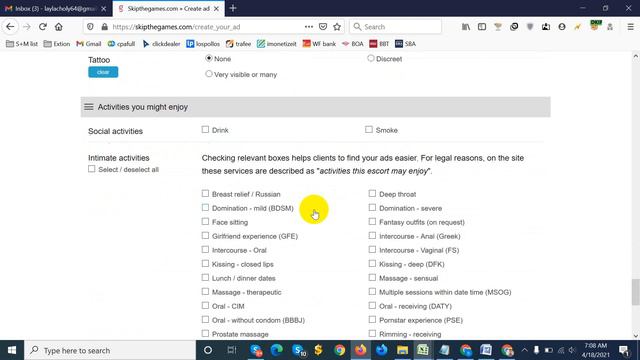Open Google Chrome from taskbar
Viewport: 640px width, 360px height.
tap(339, 350)
